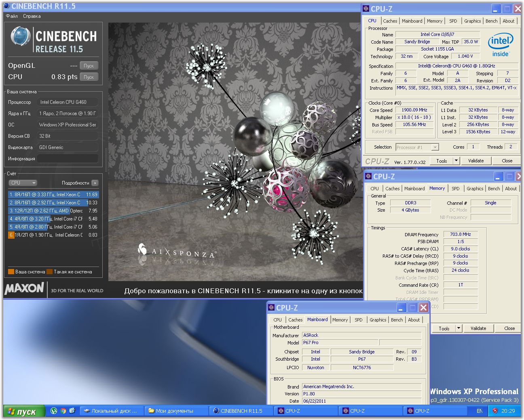Open CPU tab in Mainboard CPU-Z window
Screen dimensions: 524x420
[277, 320]
